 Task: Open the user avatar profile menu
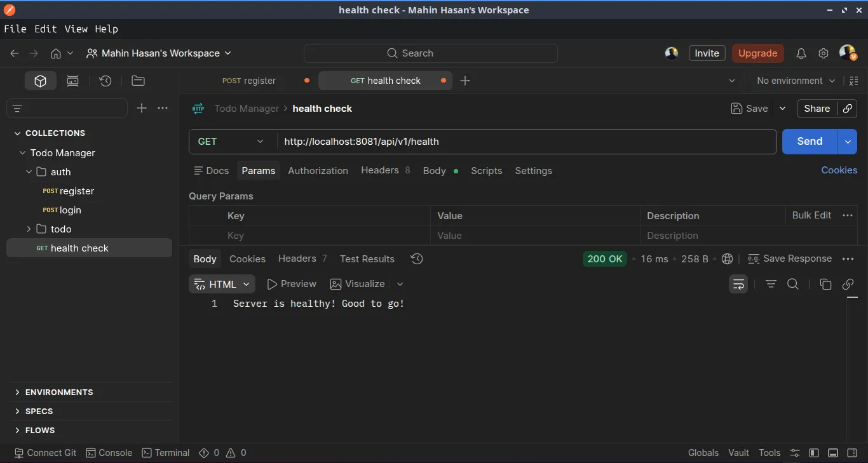[848, 53]
